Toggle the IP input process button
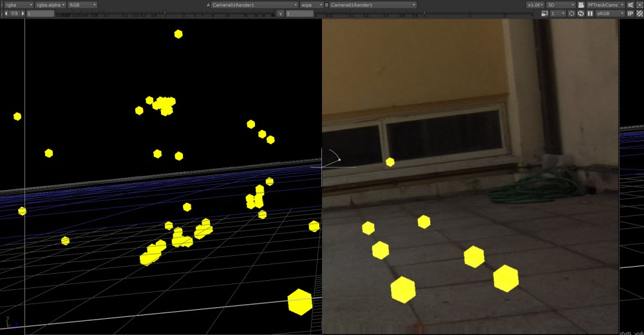This screenshot has width=644, height=335. pos(630,14)
